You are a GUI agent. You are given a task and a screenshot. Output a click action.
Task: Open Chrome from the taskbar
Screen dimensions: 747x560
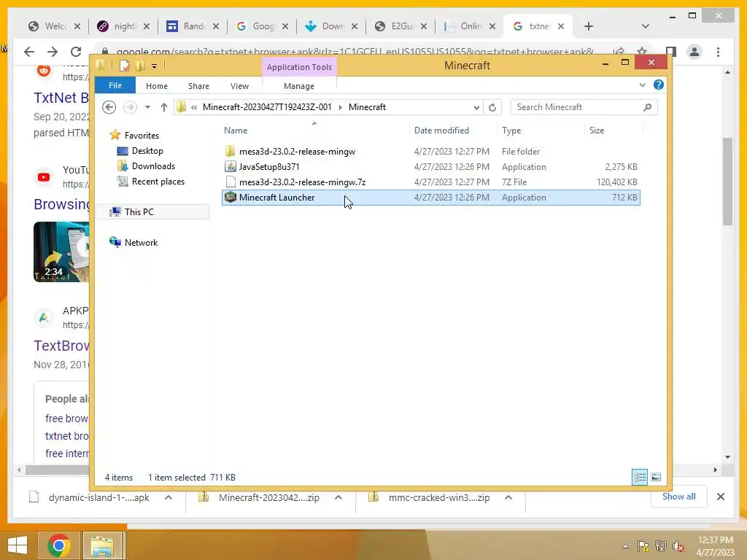coord(59,545)
